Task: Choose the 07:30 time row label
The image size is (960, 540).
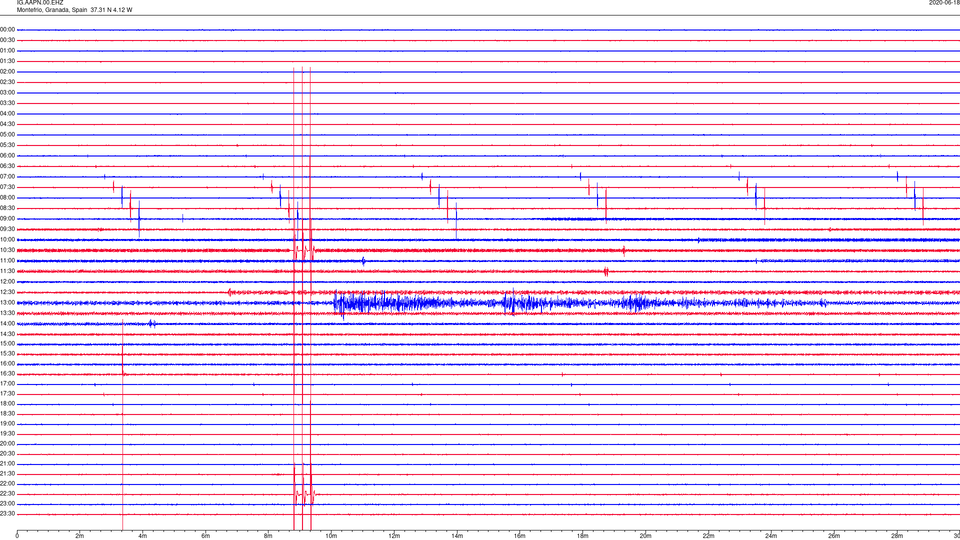Action: click(8, 187)
